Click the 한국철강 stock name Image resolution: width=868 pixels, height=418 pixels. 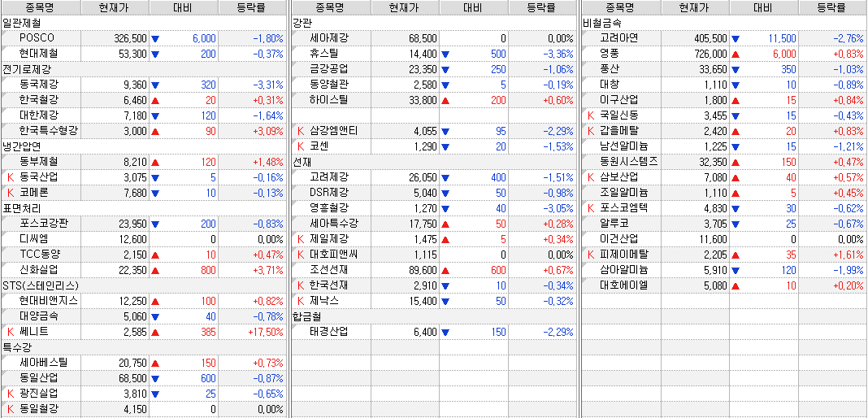pos(39,100)
